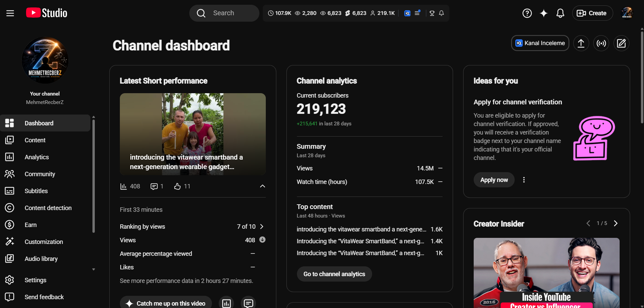Click the sparkle Ask Studio icon in header

(543, 13)
